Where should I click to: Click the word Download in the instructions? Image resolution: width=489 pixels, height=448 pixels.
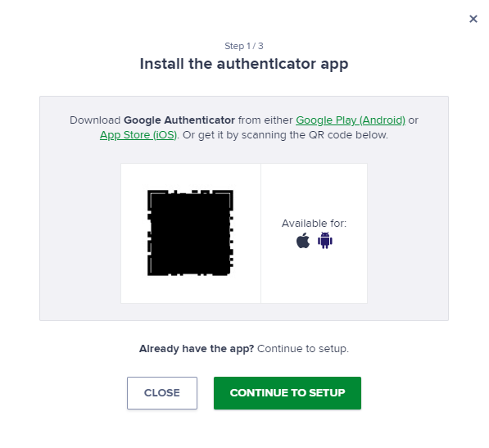95,120
